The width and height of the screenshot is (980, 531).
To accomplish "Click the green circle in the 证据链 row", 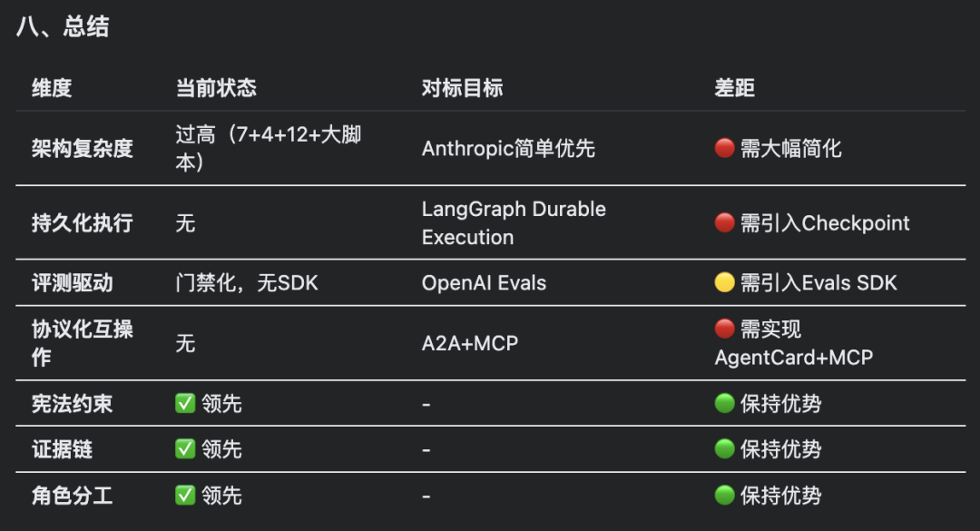I will (x=724, y=449).
